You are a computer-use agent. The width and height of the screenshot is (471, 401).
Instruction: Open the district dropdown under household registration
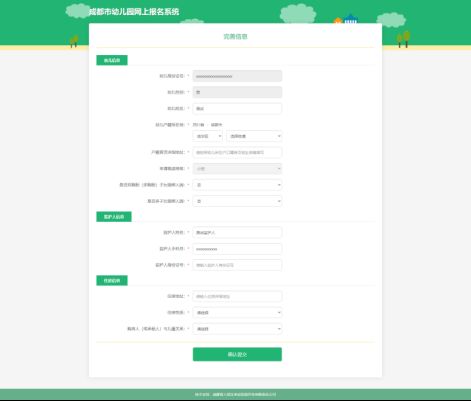207,136
